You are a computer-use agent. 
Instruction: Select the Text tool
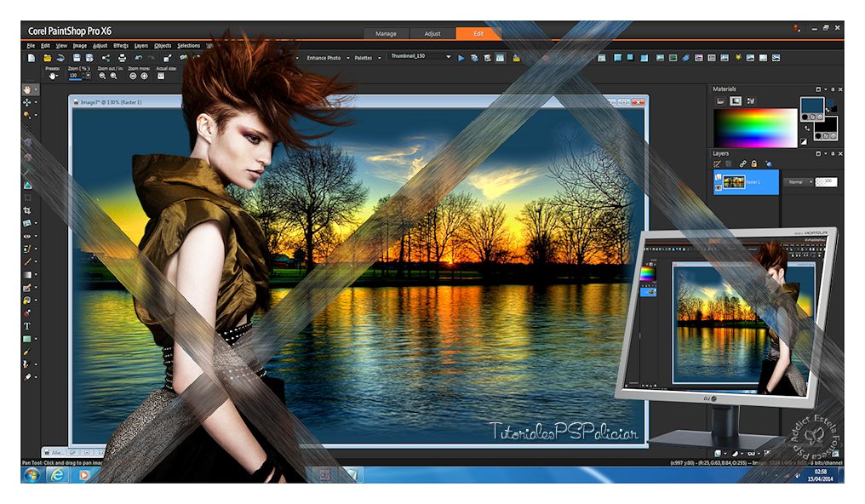(28, 326)
